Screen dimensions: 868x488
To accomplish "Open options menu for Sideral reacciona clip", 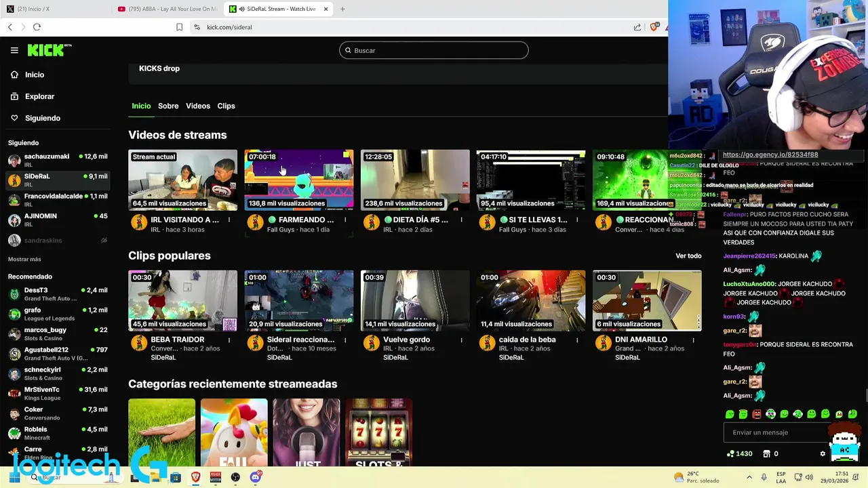I will click(345, 340).
